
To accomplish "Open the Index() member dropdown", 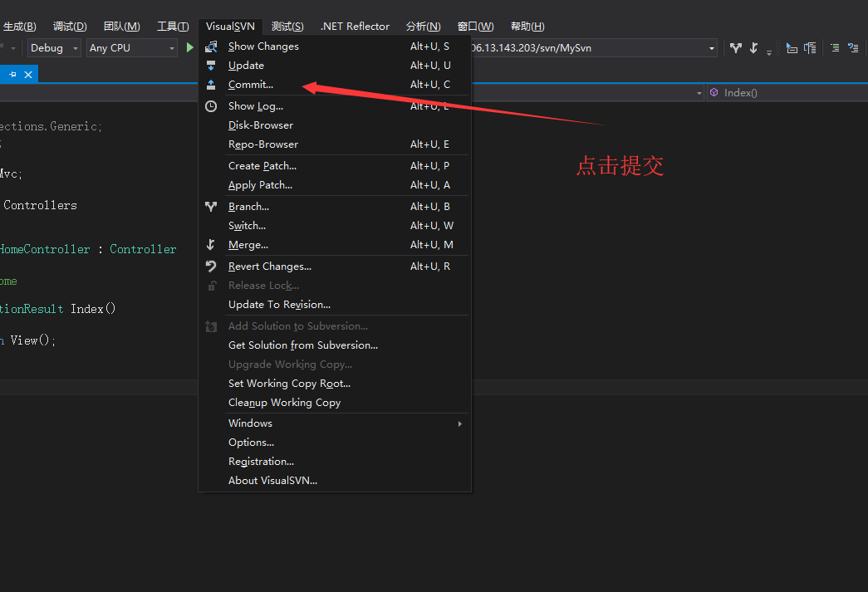I will click(786, 93).
